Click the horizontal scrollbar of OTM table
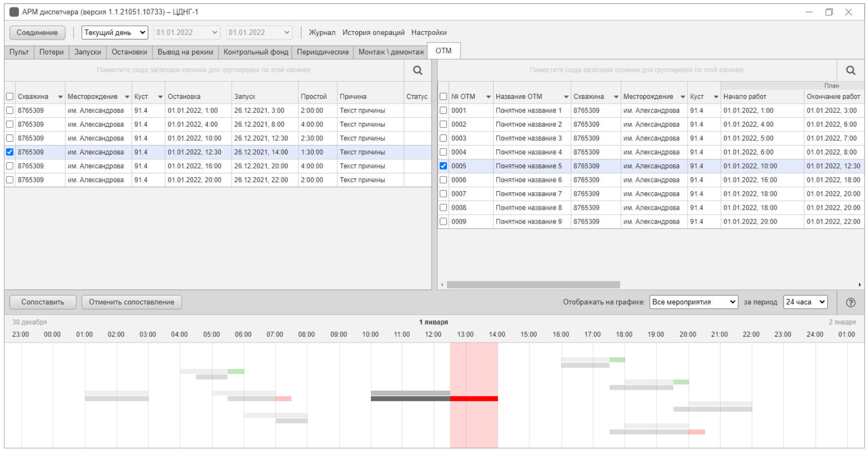 [x=533, y=285]
